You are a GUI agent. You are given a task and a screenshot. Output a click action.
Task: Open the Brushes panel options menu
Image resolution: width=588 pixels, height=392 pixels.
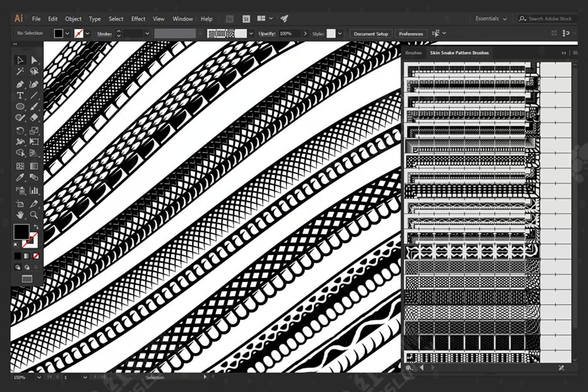(575, 53)
